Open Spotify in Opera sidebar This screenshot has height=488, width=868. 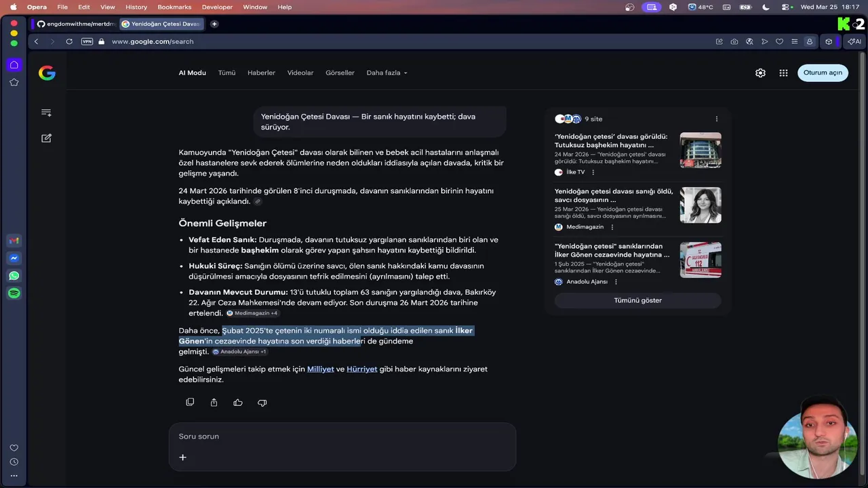pyautogui.click(x=14, y=293)
